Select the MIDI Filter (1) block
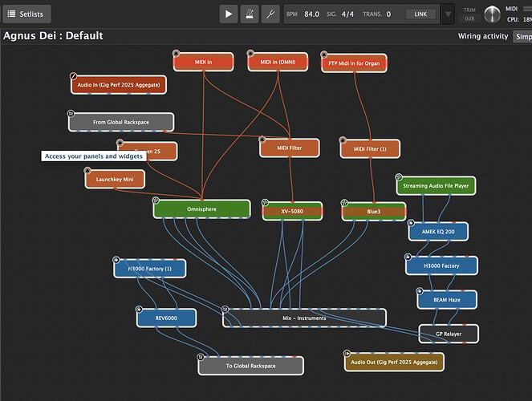532x401 pixels. coord(370,149)
